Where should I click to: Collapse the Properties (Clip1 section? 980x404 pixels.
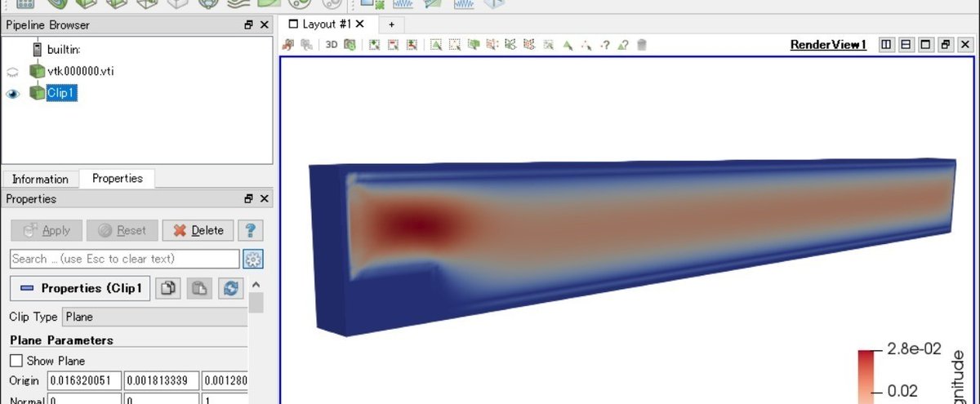pos(80,288)
